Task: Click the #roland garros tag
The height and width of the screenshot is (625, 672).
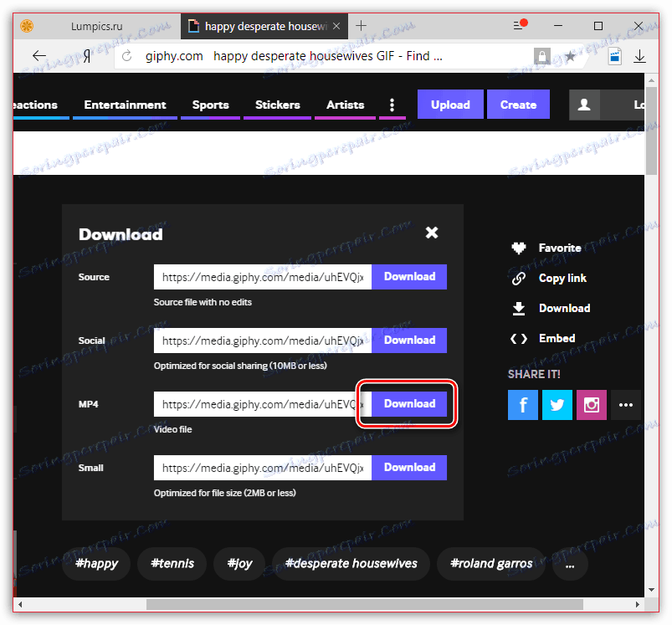Action: click(x=491, y=563)
